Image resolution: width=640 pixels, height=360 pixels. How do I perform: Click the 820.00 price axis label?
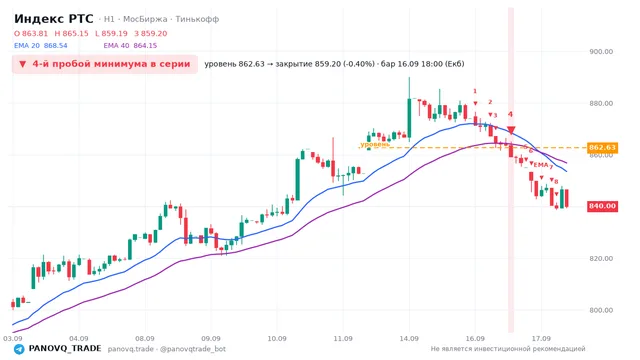pos(601,258)
